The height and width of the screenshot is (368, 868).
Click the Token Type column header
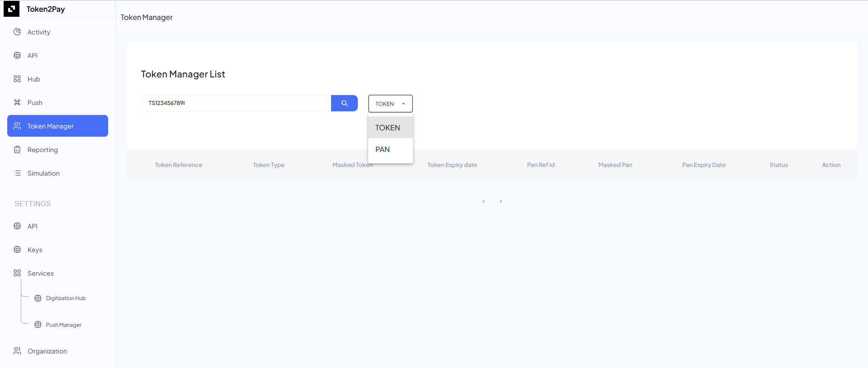pyautogui.click(x=269, y=165)
